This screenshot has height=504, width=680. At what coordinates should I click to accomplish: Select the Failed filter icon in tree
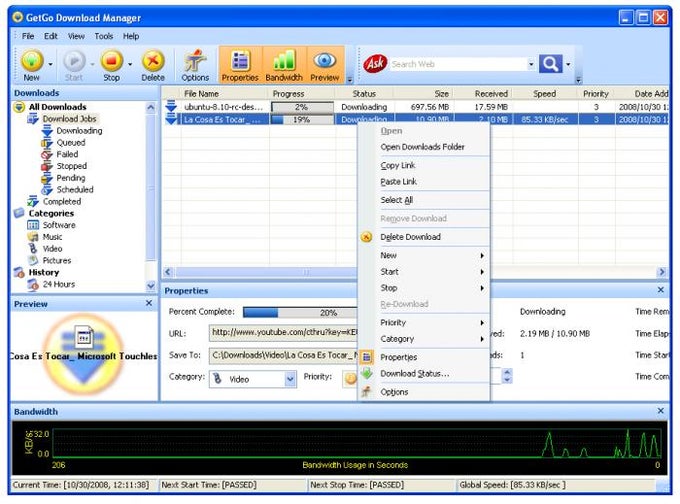click(47, 154)
